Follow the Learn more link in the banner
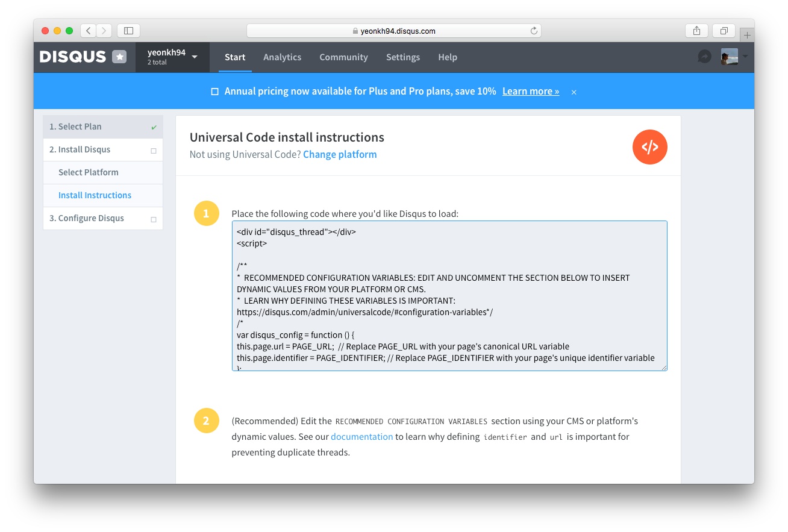The height and width of the screenshot is (532, 788). (x=531, y=91)
